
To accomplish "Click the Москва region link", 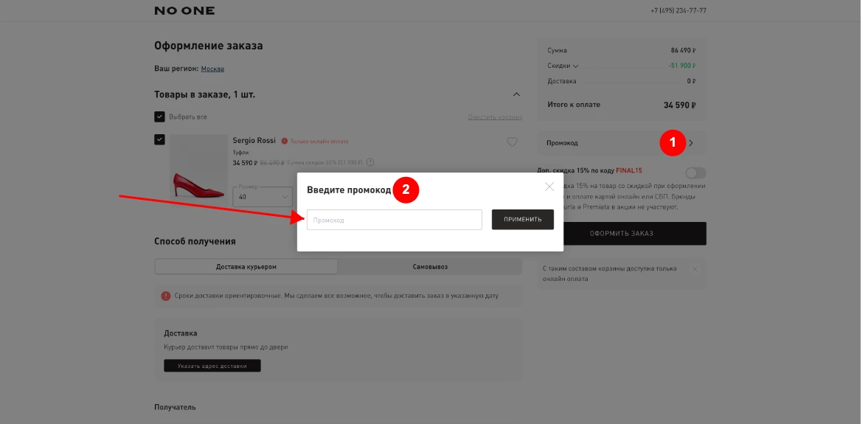I will pyautogui.click(x=212, y=69).
